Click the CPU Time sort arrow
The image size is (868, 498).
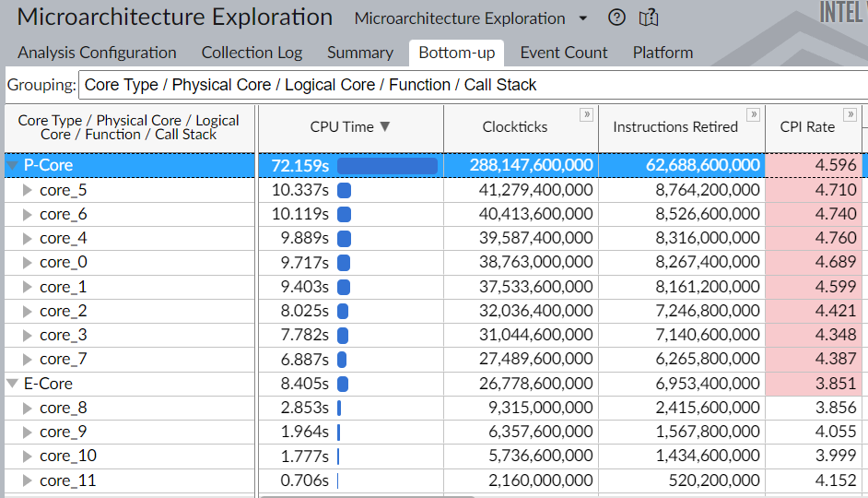385,127
